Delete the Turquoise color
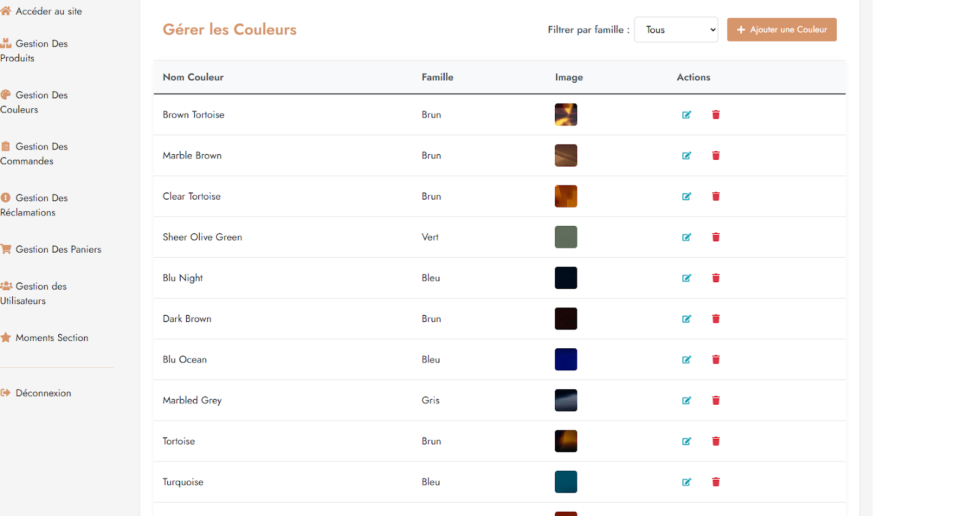 715,482
